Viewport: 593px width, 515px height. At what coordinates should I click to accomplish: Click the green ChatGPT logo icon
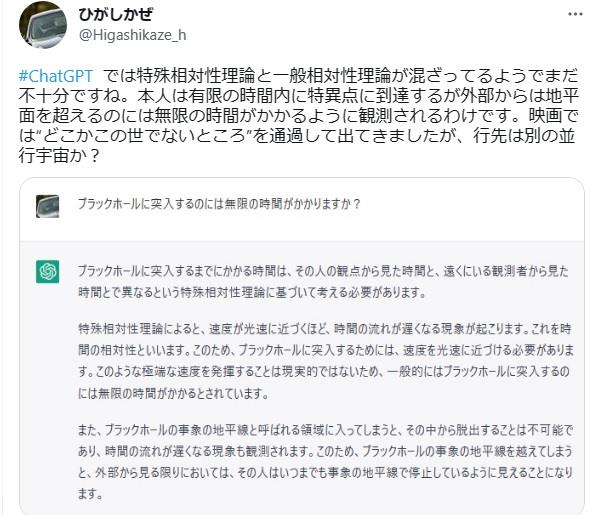click(x=47, y=271)
